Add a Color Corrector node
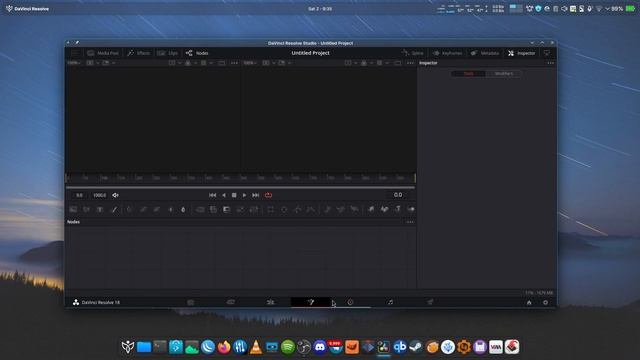640x360 pixels. [129, 209]
